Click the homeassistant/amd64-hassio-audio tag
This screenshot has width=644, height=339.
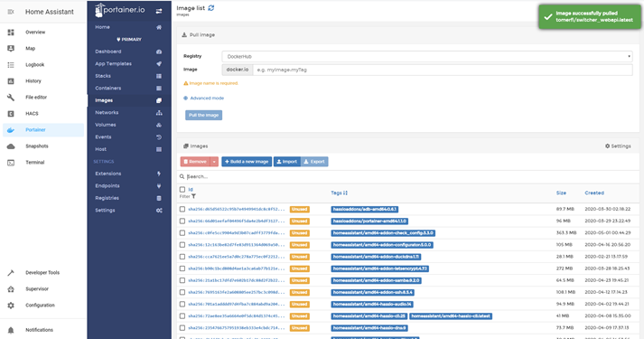coord(372,304)
